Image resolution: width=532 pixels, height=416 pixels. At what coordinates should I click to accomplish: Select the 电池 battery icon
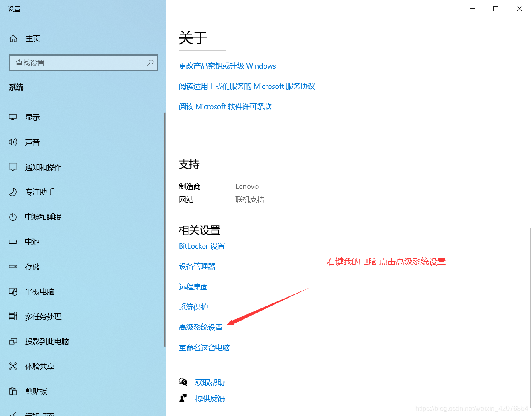point(13,242)
